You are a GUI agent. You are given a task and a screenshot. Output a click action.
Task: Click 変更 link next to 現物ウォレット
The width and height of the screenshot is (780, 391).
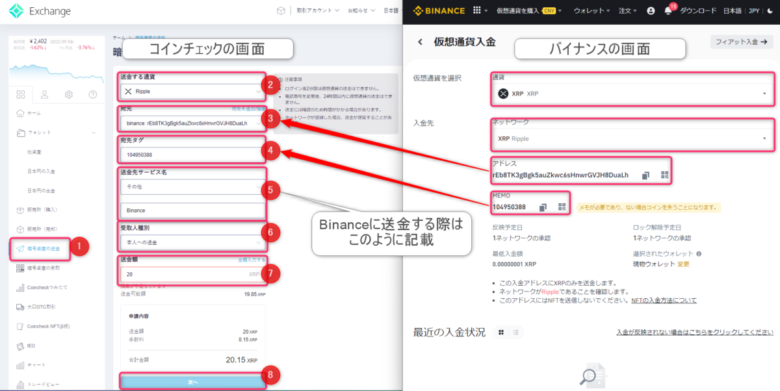683,264
